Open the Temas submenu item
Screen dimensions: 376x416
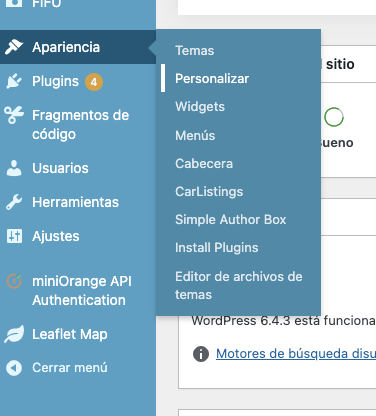click(195, 51)
